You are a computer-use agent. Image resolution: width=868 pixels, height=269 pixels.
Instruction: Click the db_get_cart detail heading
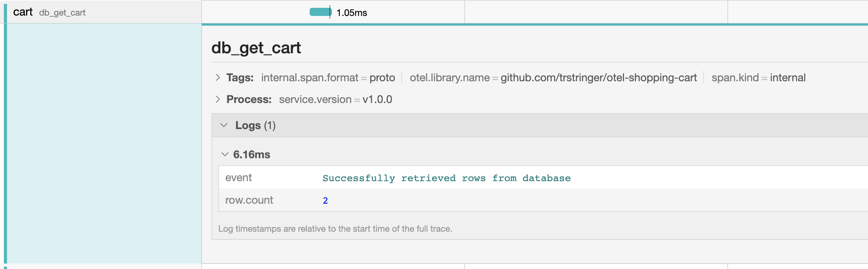(x=256, y=48)
